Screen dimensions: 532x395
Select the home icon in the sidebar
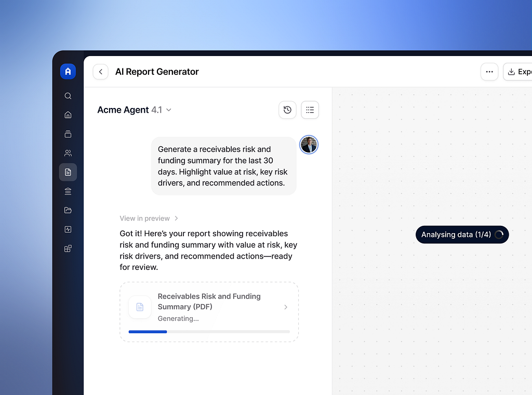point(68,115)
